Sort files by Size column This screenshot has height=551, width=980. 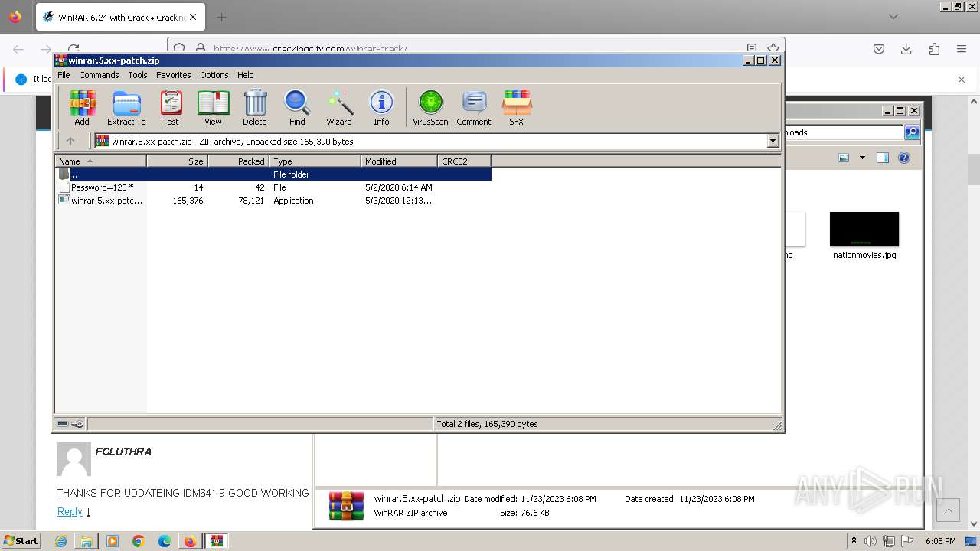(x=177, y=161)
